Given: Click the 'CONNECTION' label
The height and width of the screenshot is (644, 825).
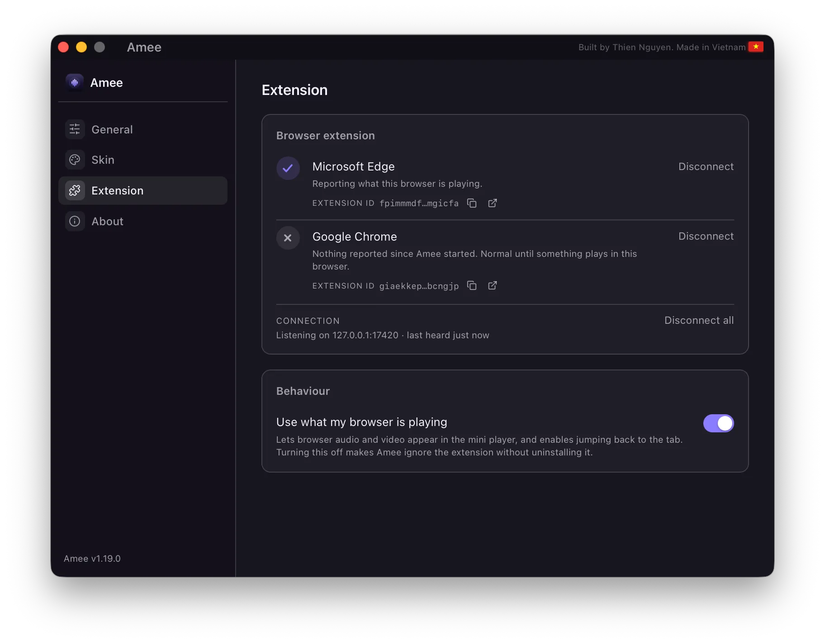Looking at the screenshot, I should [308, 321].
